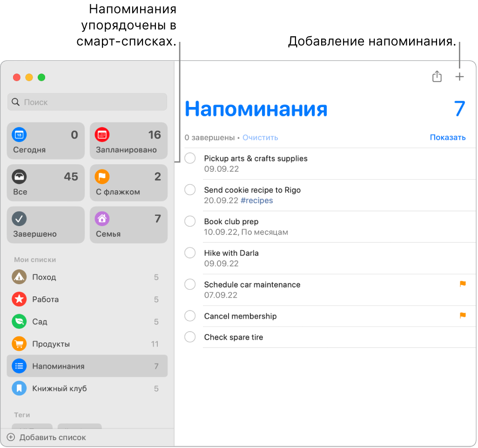Select Продукты list name
478x448 pixels.
click(51, 344)
